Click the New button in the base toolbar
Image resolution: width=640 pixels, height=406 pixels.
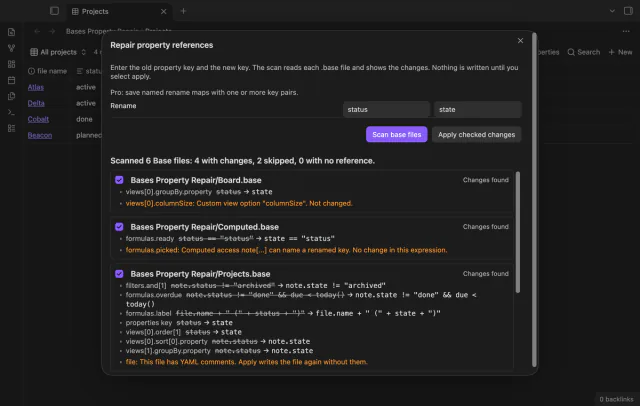coord(620,52)
